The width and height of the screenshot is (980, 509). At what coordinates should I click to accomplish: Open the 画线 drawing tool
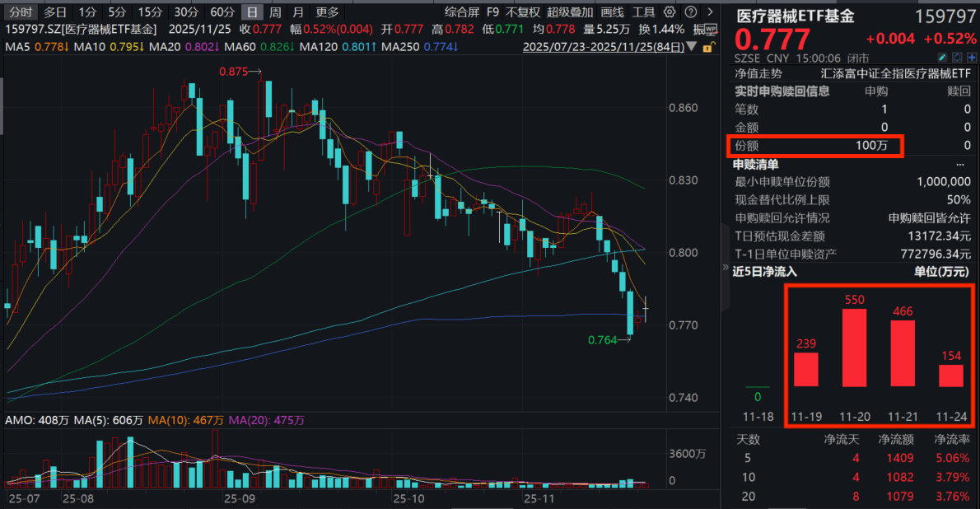click(x=612, y=12)
